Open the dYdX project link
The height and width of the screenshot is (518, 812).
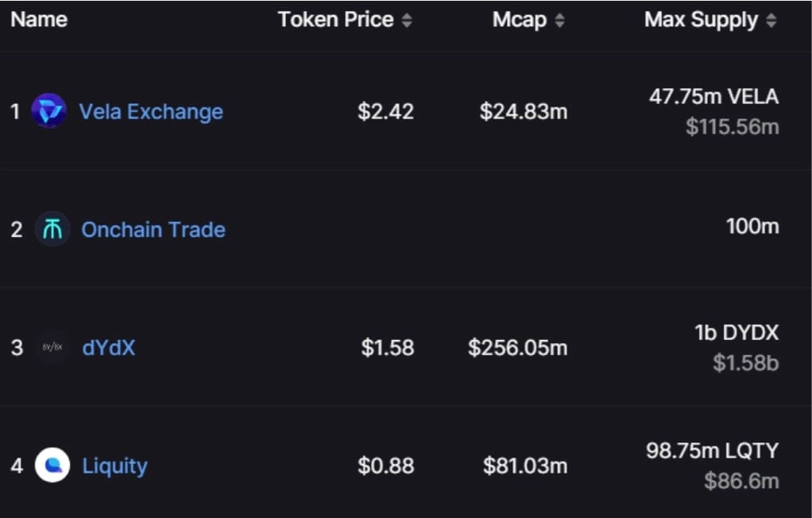pyautogui.click(x=108, y=347)
